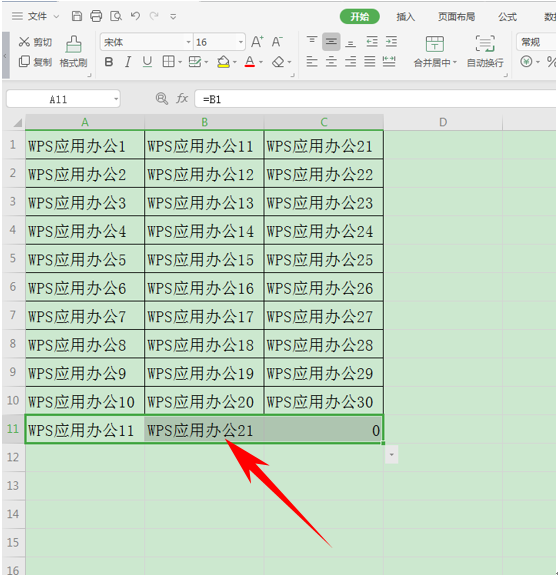Increase font size
Viewport: 558px width, 578px height.
(257, 42)
